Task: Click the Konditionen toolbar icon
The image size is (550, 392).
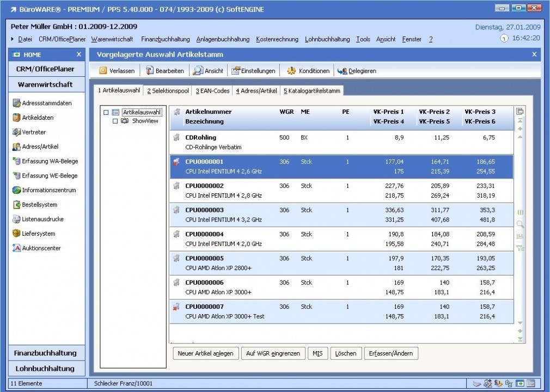Action: [291, 71]
